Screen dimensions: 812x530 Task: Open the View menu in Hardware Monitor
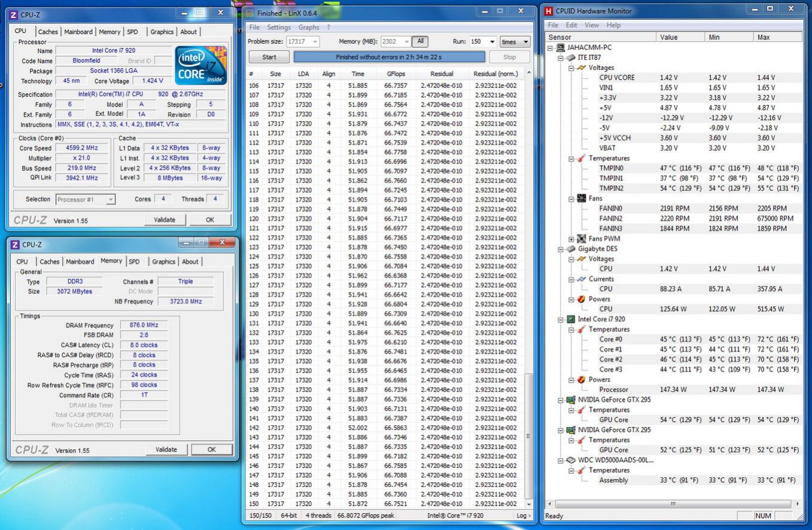tap(591, 25)
